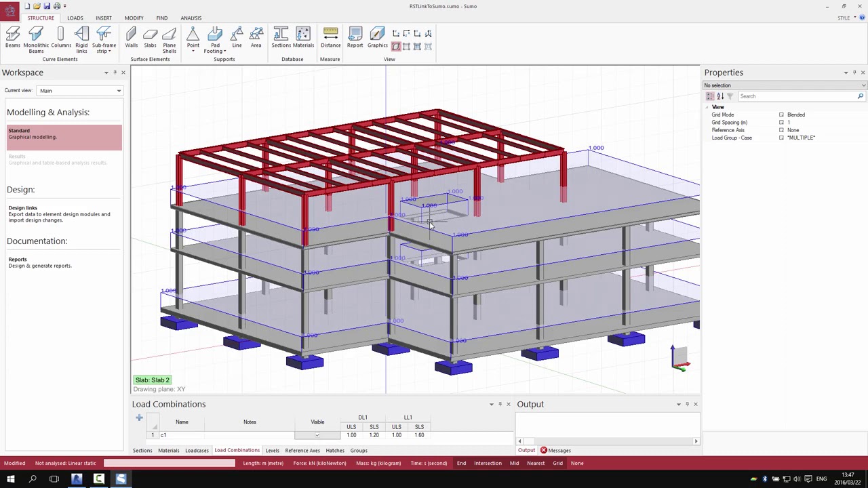Select the Beams tool

pos(13,38)
